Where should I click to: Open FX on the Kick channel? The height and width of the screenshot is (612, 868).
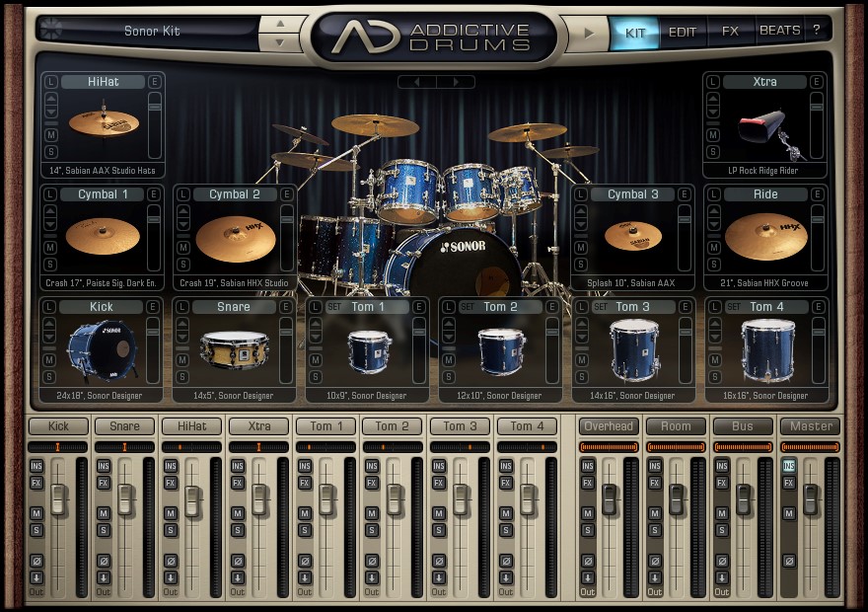coord(36,483)
